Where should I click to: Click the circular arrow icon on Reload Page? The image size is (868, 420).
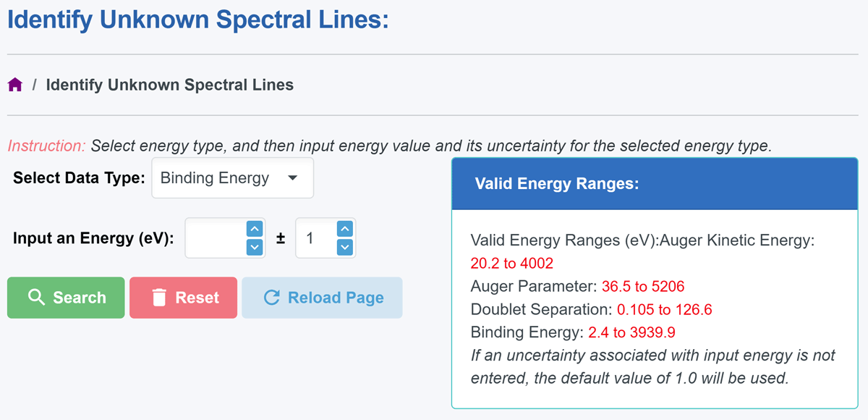click(x=272, y=298)
